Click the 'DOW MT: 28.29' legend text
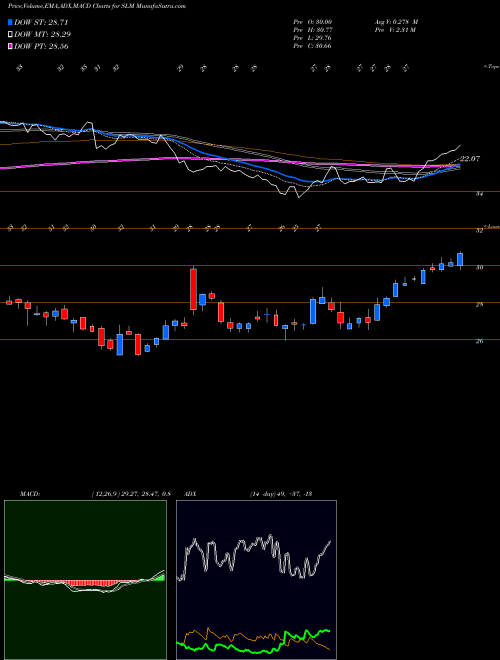Image resolution: width=500 pixels, height=660 pixels. 43,35
